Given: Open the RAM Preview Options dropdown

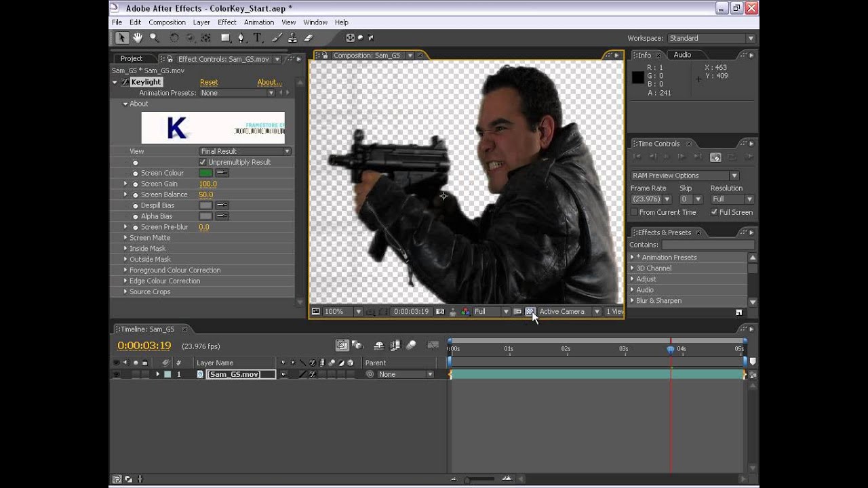Looking at the screenshot, I should coord(685,176).
